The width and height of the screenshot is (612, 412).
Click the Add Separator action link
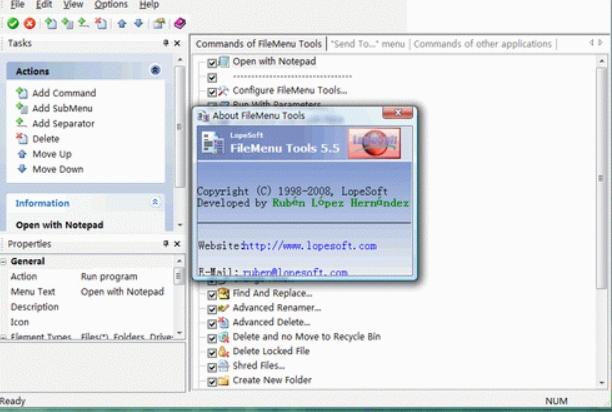point(63,123)
